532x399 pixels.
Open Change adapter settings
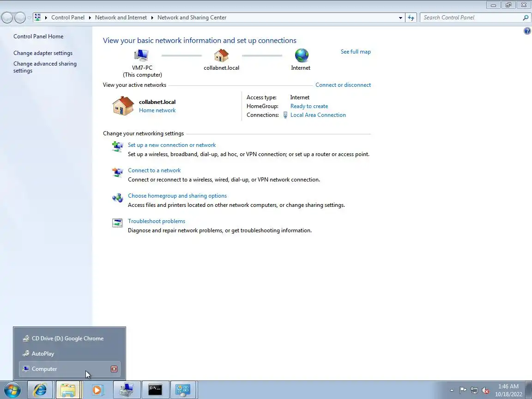43,53
